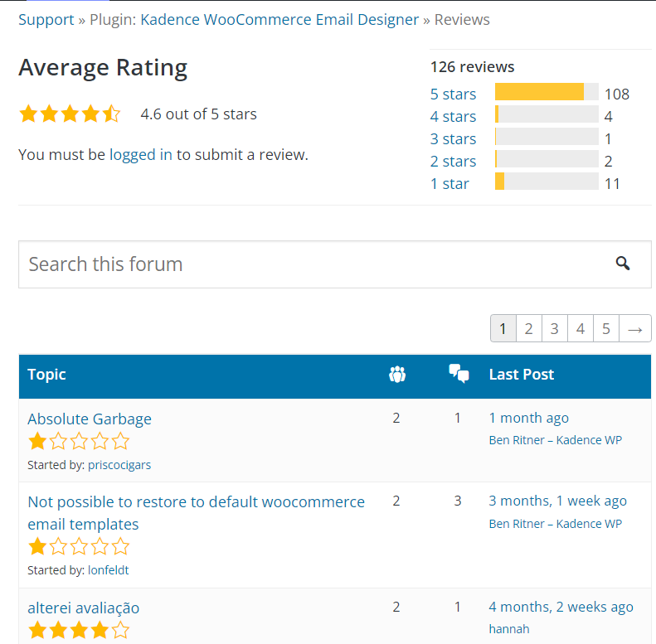Click the four-star rating under alterei avaliação

79,630
